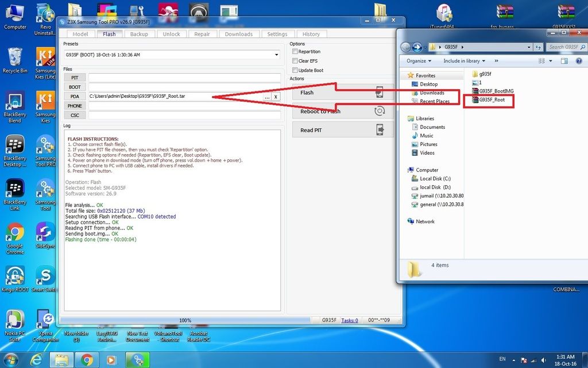
Task: Open Kingo ROOT desktop shortcut
Action: 15,279
